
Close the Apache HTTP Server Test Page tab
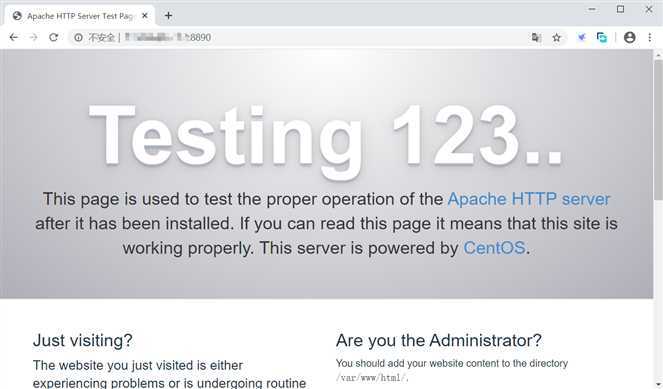[x=145, y=16]
